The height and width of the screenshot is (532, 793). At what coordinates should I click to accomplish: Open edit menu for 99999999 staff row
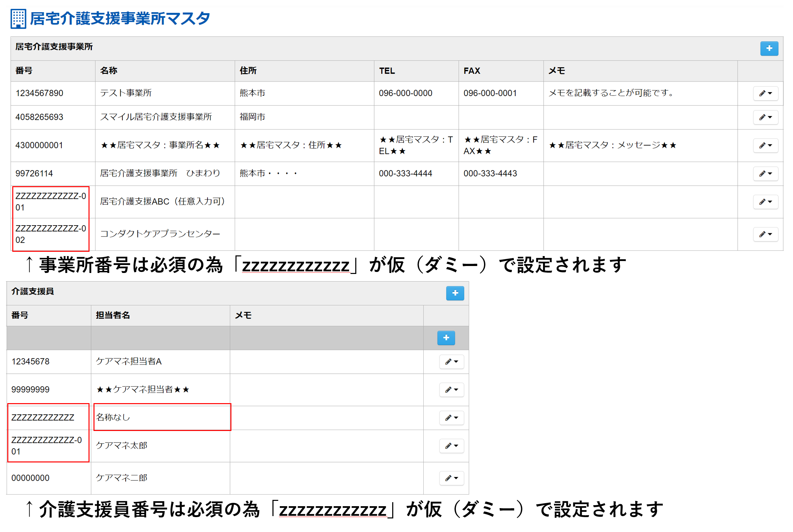451,390
